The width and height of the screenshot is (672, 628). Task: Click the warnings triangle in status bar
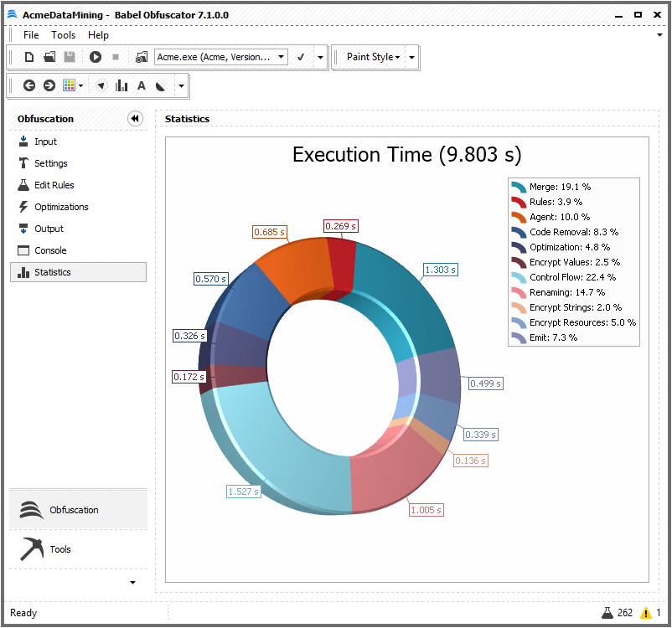(x=645, y=613)
